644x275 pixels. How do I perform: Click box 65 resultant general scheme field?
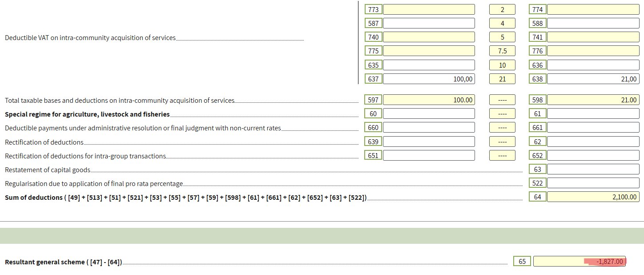click(580, 261)
